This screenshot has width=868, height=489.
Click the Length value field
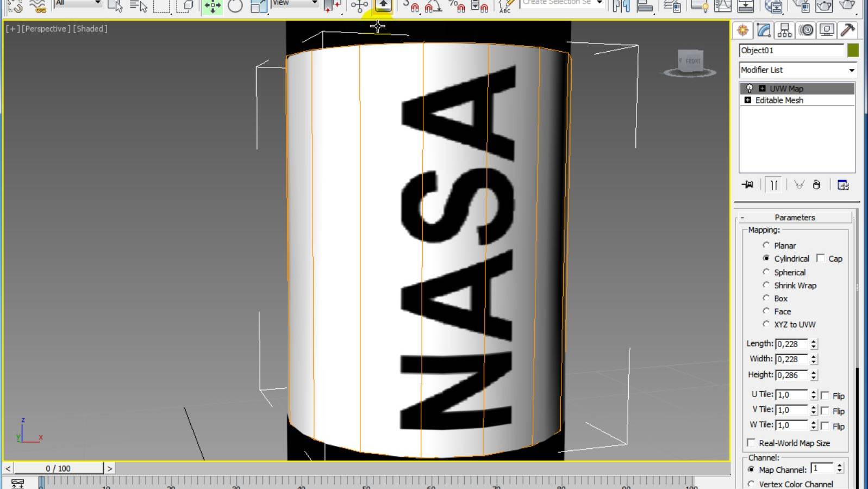pyautogui.click(x=792, y=344)
